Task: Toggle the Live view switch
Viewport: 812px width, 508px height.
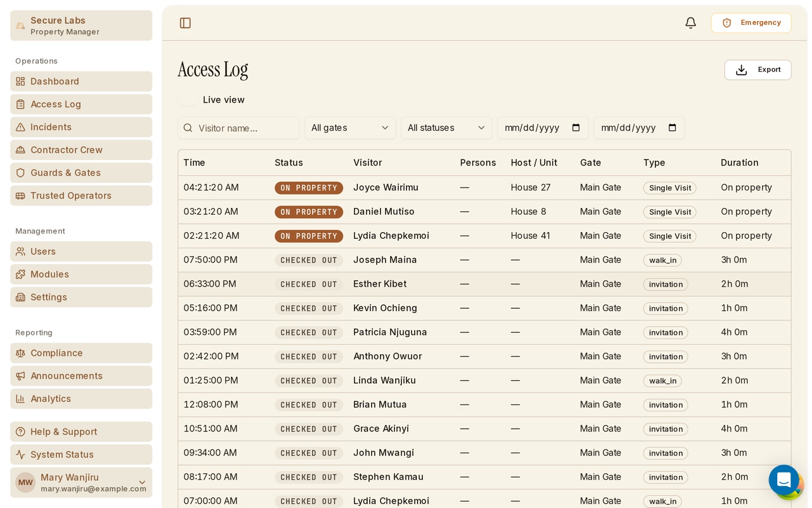Action: tap(187, 100)
